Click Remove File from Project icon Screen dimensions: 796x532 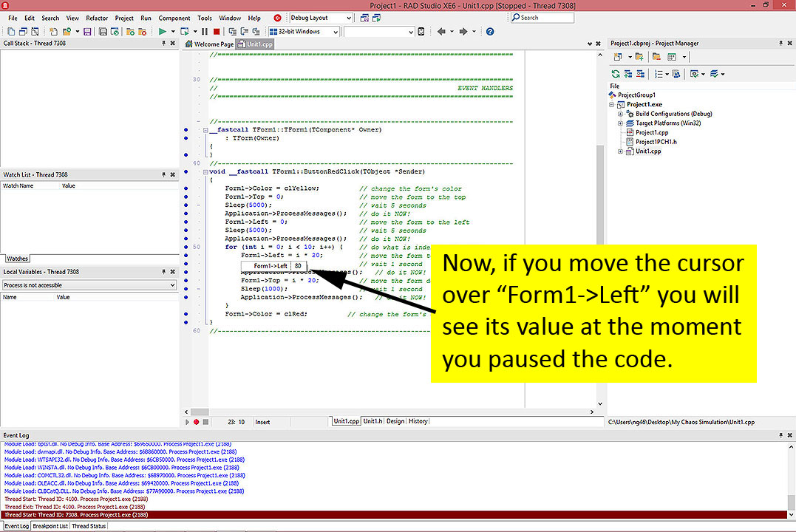[143, 32]
